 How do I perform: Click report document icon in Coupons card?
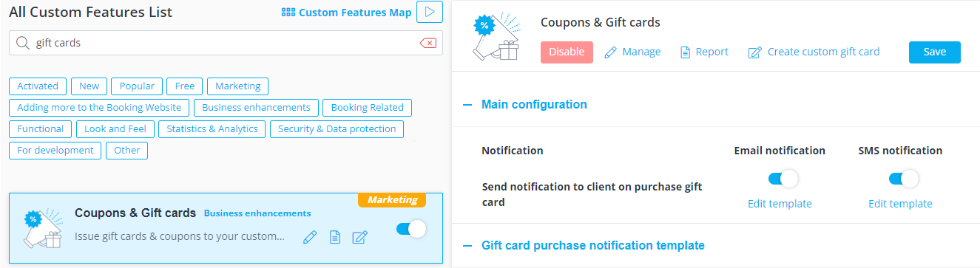pos(335,237)
